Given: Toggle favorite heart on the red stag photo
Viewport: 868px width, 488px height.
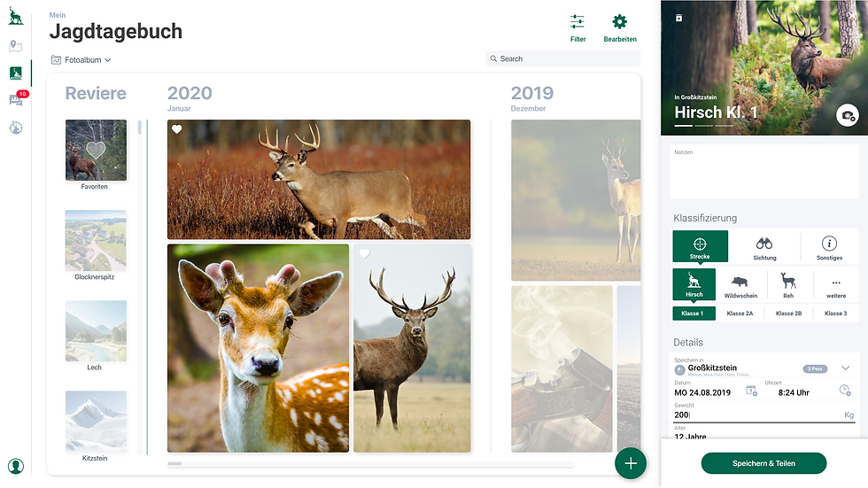Looking at the screenshot, I should click(x=364, y=253).
